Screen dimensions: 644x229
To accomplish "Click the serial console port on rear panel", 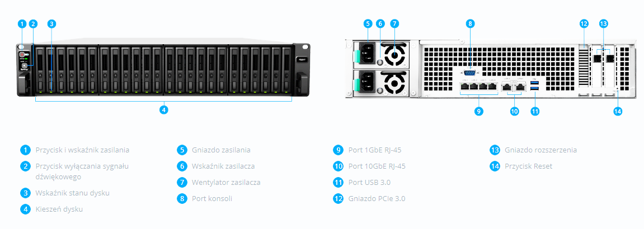I will coord(471,73).
